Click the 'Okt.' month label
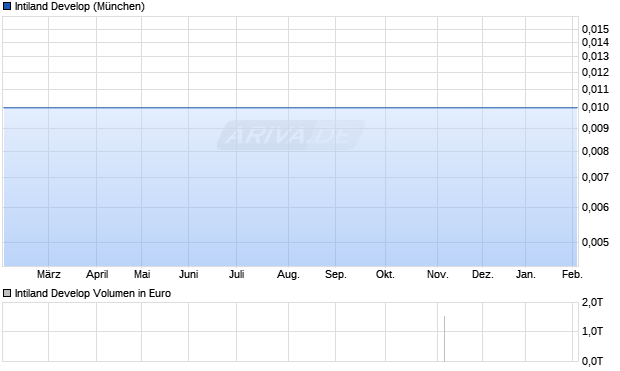Image resolution: width=620 pixels, height=371 pixels. click(385, 274)
